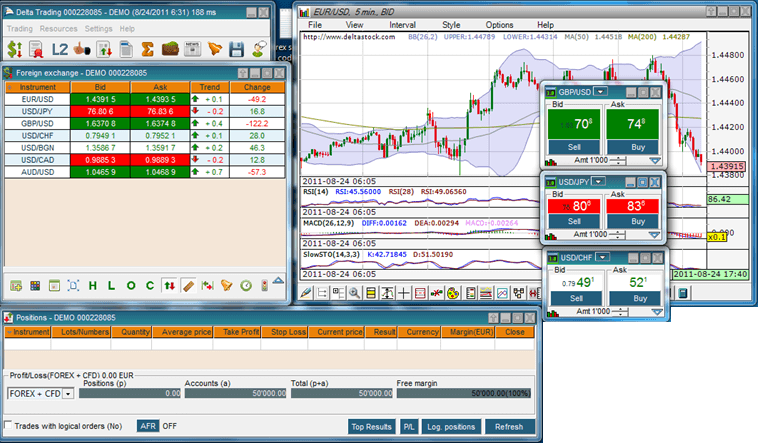The height and width of the screenshot is (443, 758).
Task: Toggle the O open column button
Action: [x=131, y=286]
